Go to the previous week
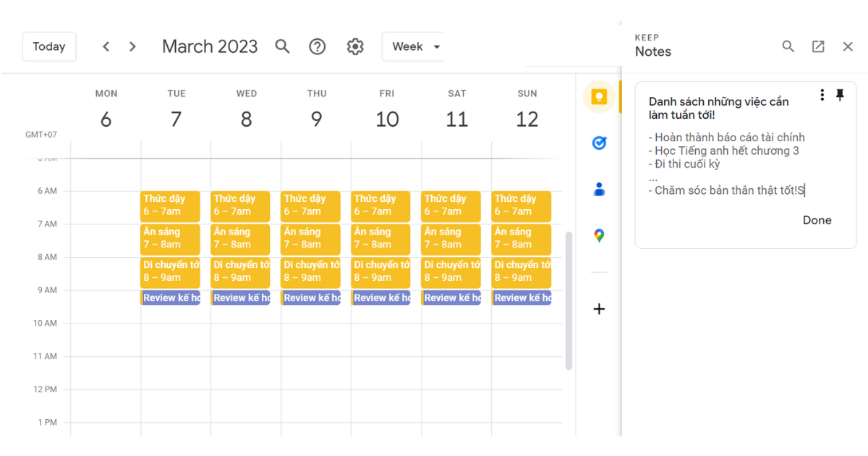 coord(106,46)
